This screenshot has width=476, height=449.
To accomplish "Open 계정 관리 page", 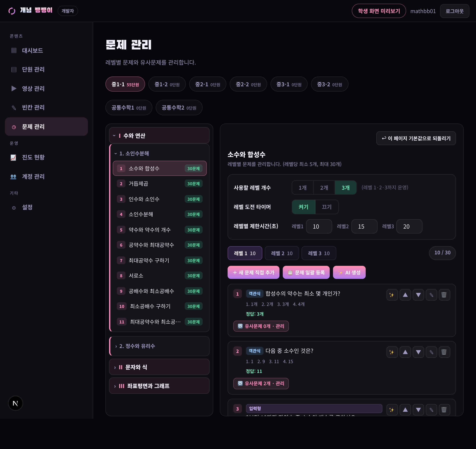I will pyautogui.click(x=46, y=176).
